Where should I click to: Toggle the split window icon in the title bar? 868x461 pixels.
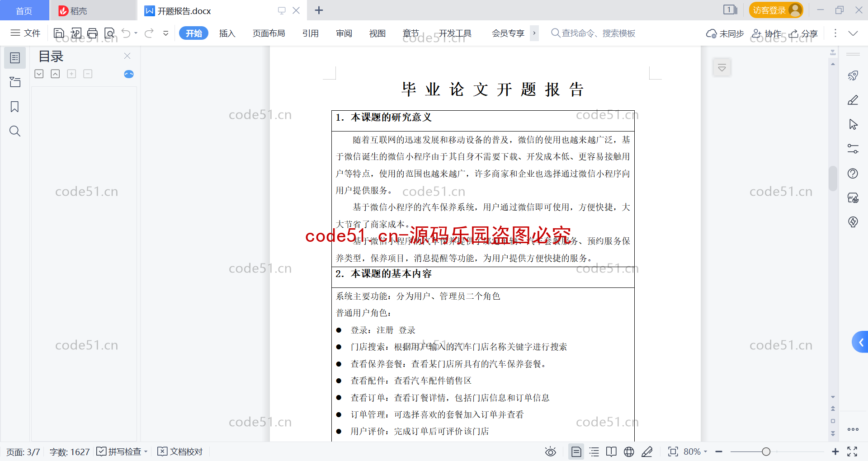coord(730,10)
